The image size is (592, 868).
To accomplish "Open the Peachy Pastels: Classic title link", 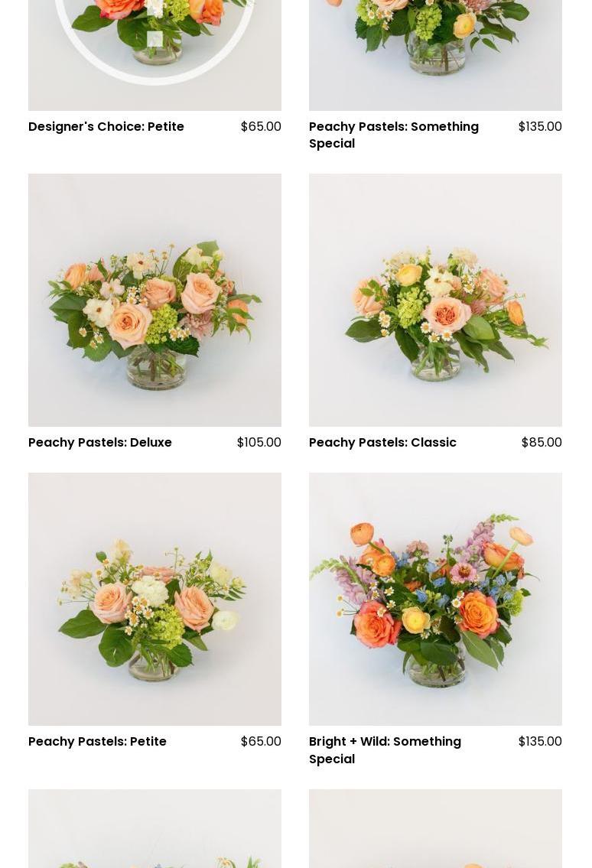I will coord(382,443).
